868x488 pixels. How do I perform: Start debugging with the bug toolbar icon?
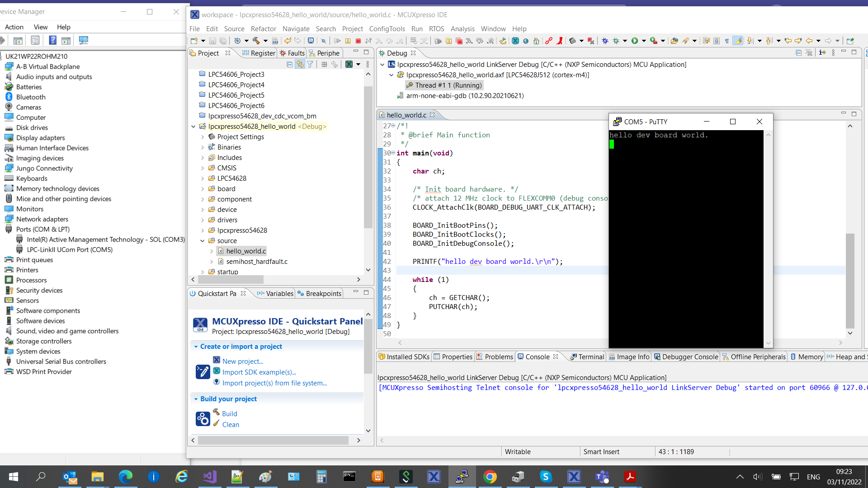pyautogui.click(x=606, y=41)
